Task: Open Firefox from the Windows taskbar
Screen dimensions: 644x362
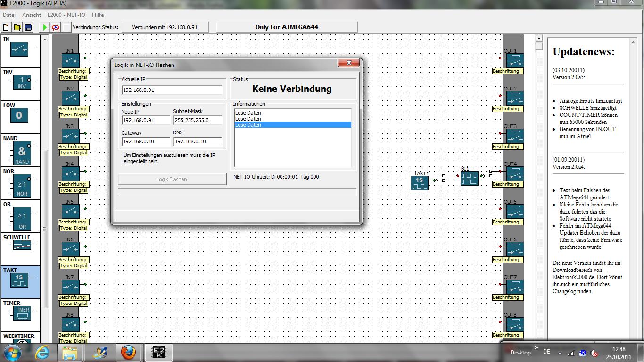Action: [x=128, y=352]
